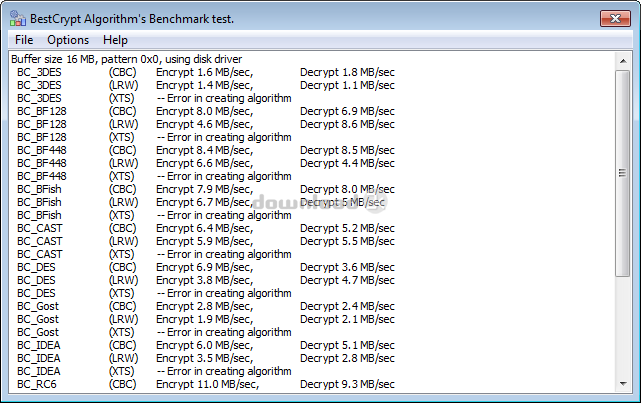
Task: Select the BC_DES (XTS) error row
Action: pyautogui.click(x=154, y=293)
